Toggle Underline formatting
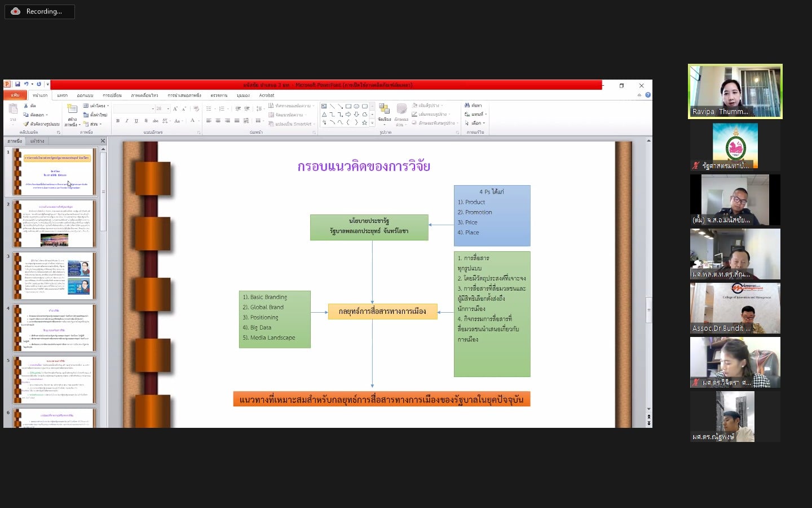Viewport: 812px width, 508px height. (x=136, y=121)
